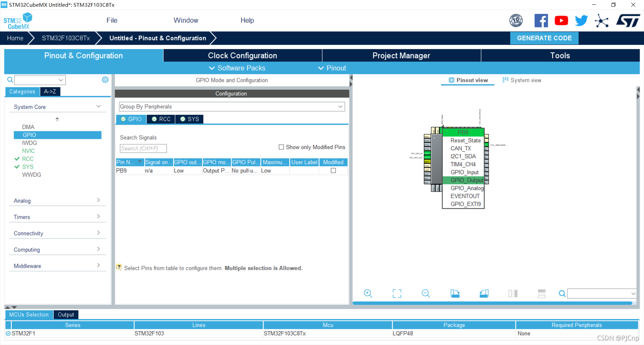The height and width of the screenshot is (345, 644).
Task: Open the File menu
Action: [112, 20]
